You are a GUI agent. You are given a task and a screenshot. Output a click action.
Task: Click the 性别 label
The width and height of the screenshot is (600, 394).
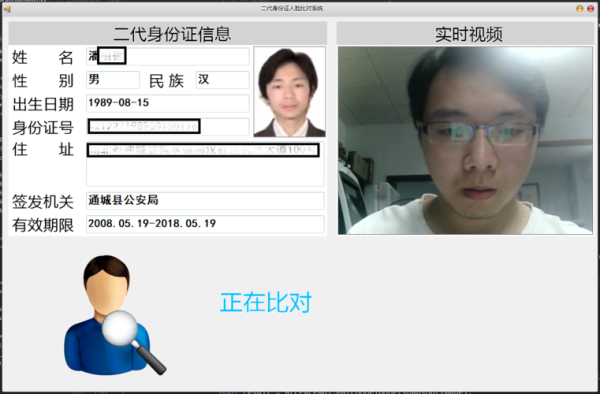point(42,81)
